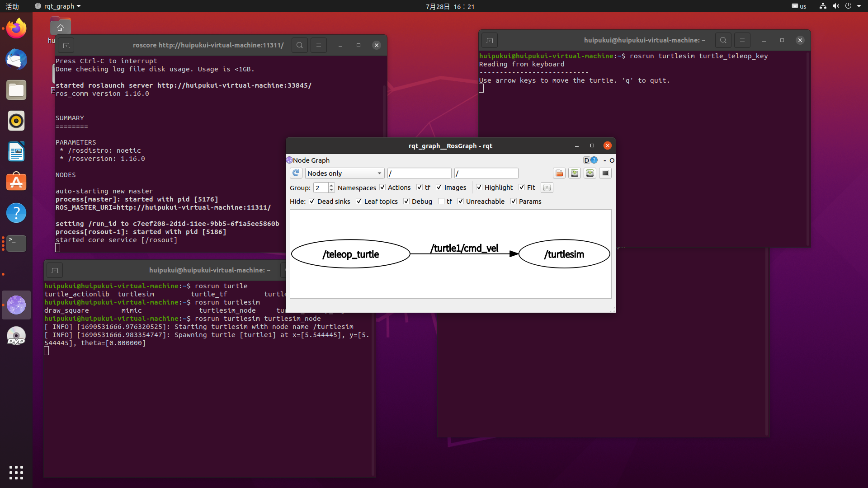868x488 pixels.
Task: Launch Thunderbird mail from the dock
Action: pyautogui.click(x=16, y=59)
